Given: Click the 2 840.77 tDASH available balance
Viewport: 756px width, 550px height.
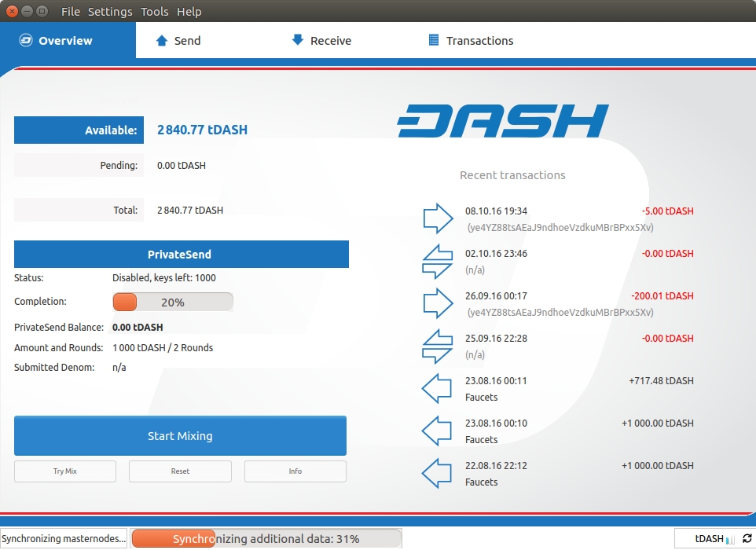Looking at the screenshot, I should pos(202,130).
